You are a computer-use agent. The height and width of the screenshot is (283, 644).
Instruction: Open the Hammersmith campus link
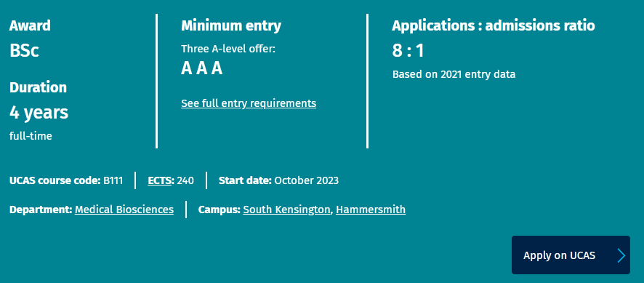coord(371,210)
